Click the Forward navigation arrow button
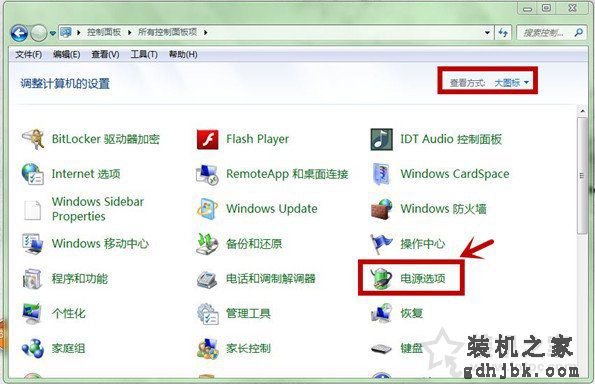The width and height of the screenshot is (595, 384). point(38,33)
